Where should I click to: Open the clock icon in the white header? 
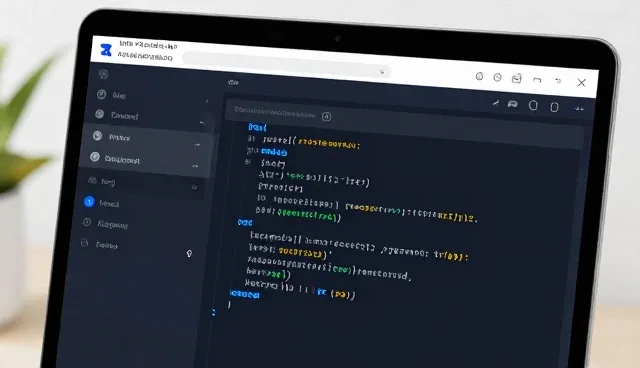click(497, 77)
